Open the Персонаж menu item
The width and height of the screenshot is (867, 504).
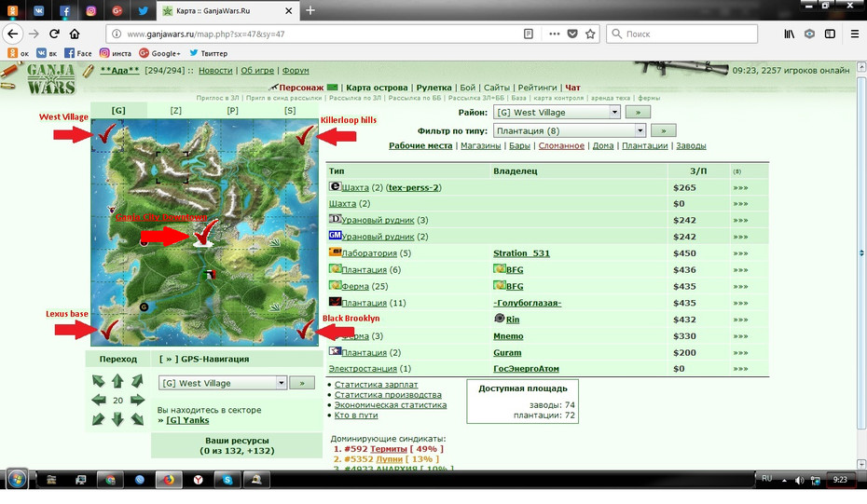tap(301, 88)
